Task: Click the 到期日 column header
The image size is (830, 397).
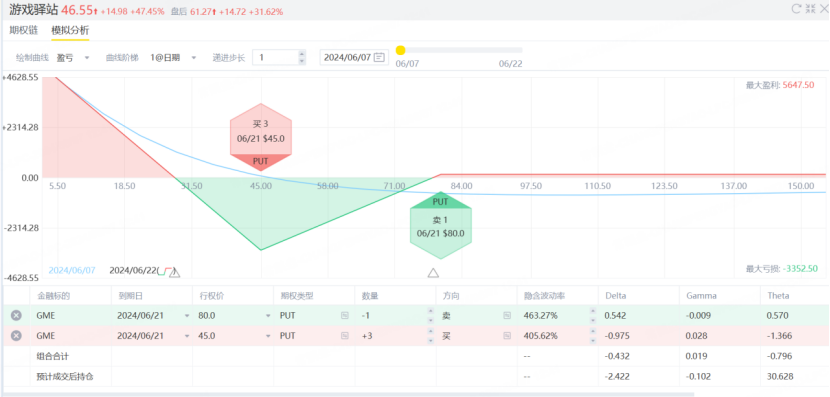Action: pos(130,296)
